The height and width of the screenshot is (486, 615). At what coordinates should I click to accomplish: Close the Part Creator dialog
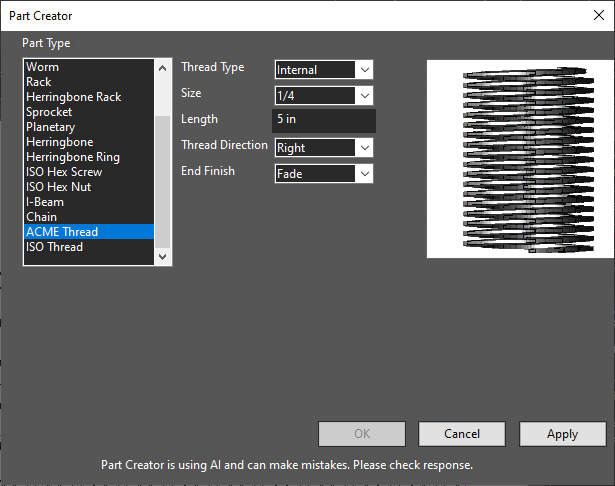click(599, 15)
